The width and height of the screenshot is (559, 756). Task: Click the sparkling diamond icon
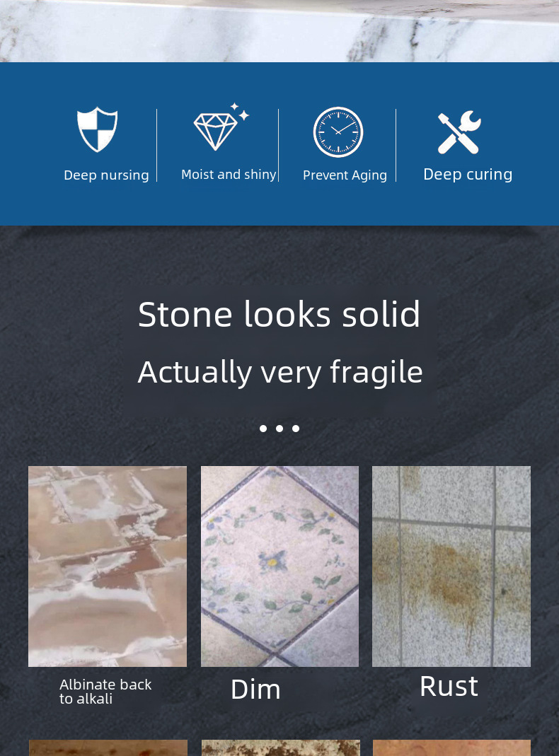coord(221,127)
